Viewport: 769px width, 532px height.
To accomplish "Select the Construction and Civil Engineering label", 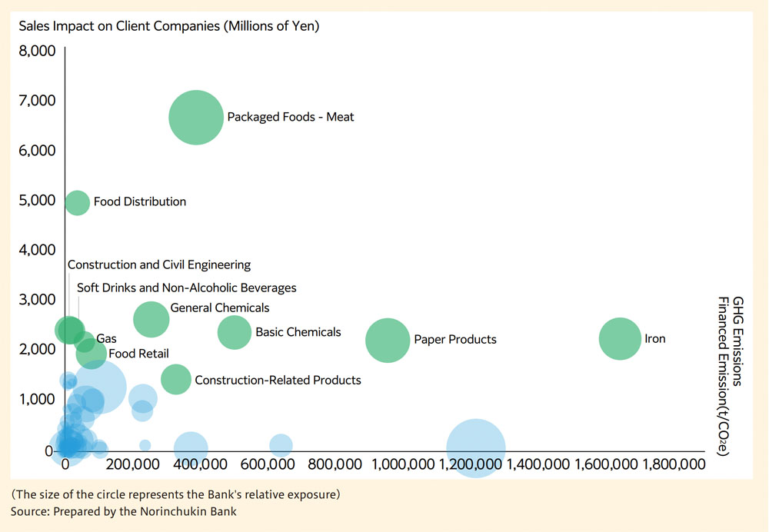I will click(x=158, y=264).
